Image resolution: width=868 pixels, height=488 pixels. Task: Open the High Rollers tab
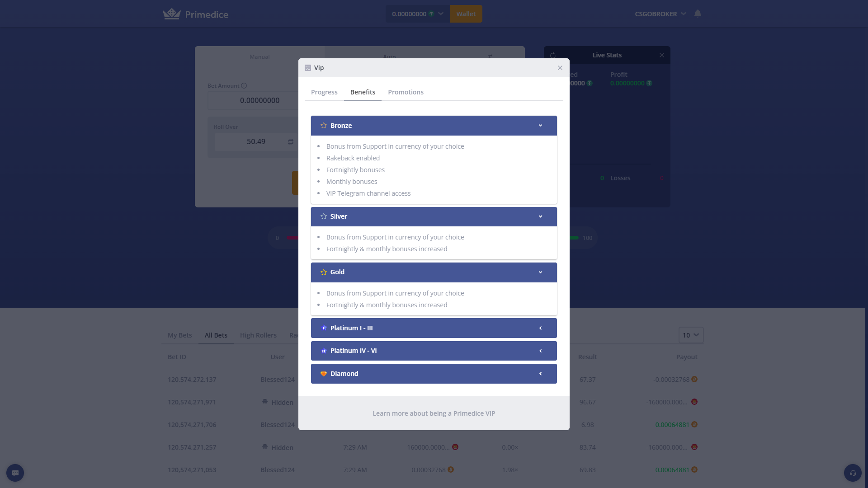[258, 335]
